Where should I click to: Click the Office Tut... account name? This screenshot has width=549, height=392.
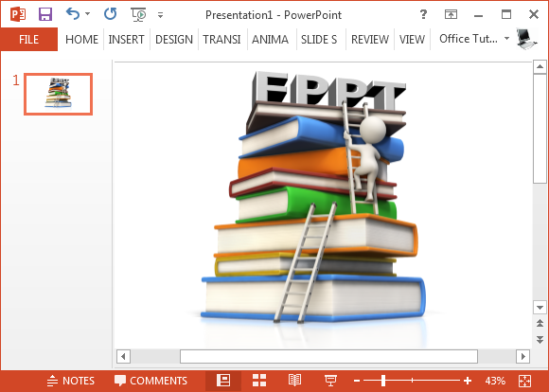point(469,39)
